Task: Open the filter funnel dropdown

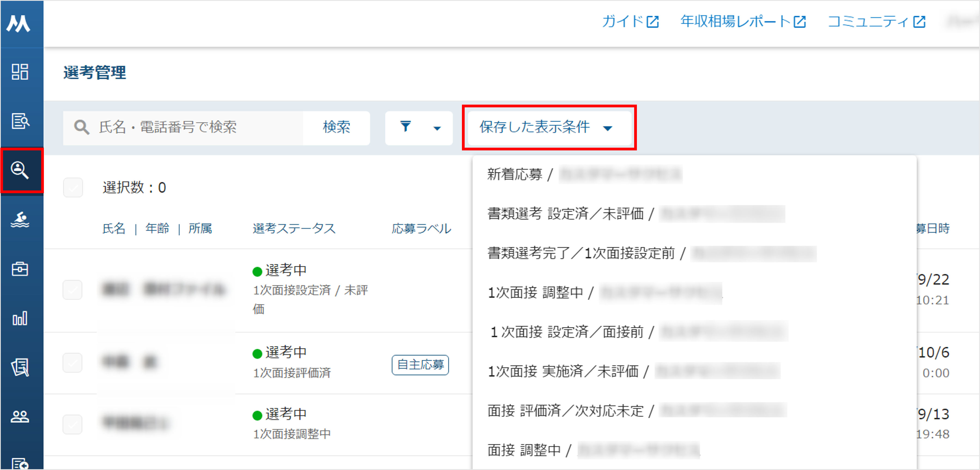Action: (419, 128)
